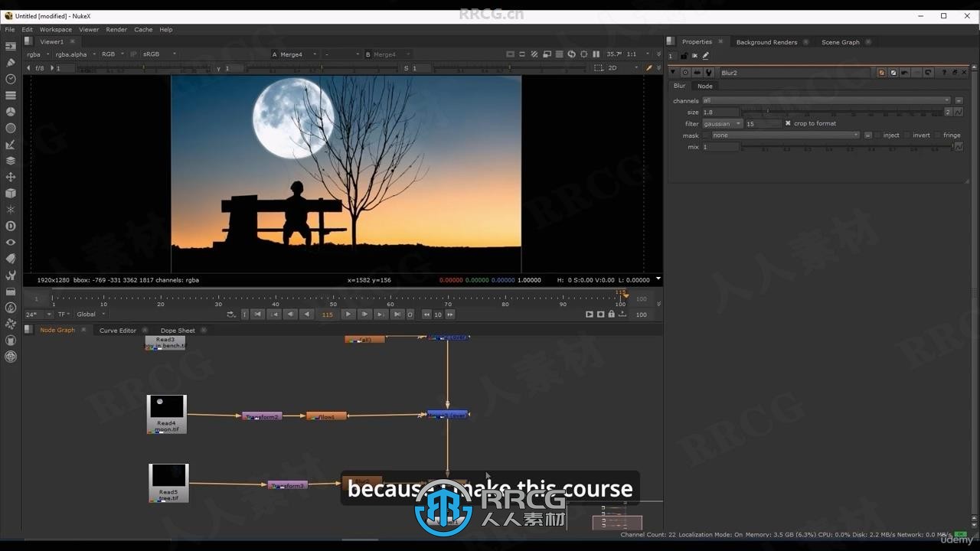The height and width of the screenshot is (551, 980).
Task: Click the current frame 115 field
Action: [x=328, y=315]
